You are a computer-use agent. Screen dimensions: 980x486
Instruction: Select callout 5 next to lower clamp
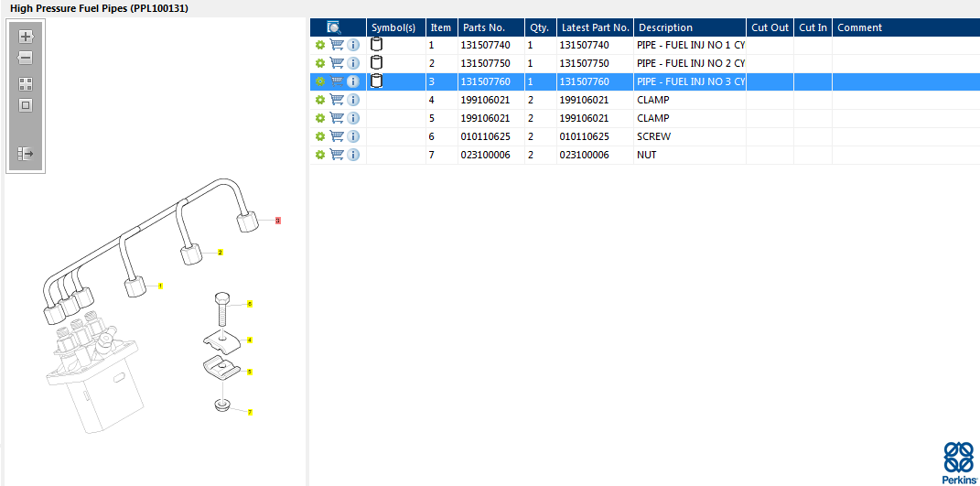pyautogui.click(x=250, y=372)
